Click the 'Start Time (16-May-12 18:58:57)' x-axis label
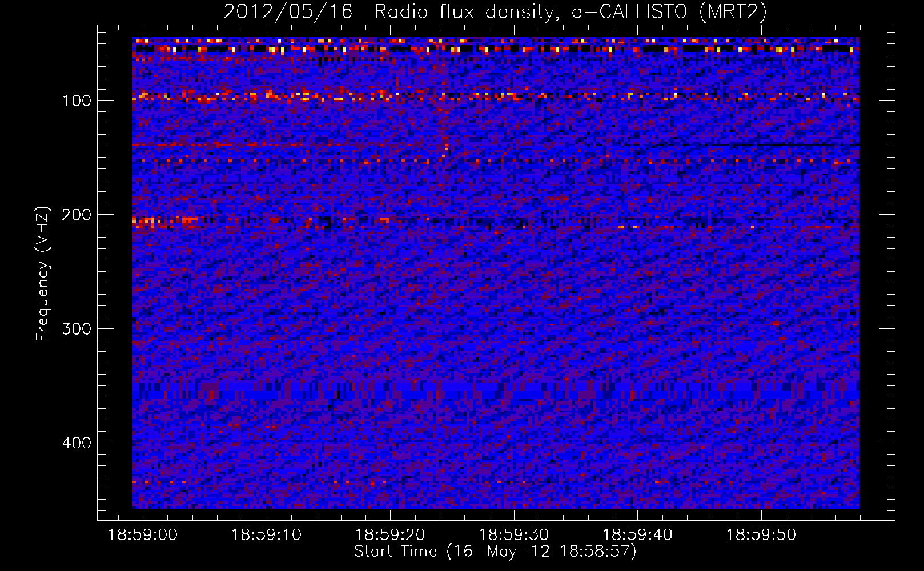 point(495,552)
